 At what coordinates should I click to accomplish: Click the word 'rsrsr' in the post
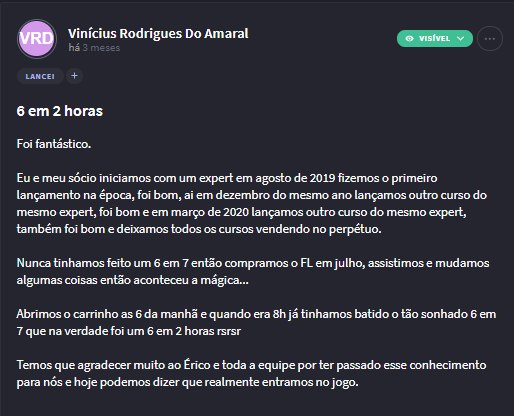click(228, 331)
